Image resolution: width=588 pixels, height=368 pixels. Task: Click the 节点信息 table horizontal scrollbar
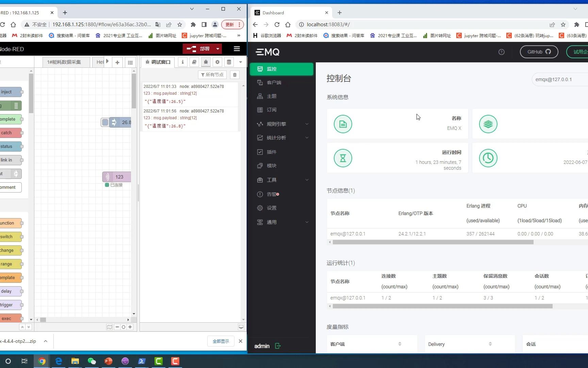[433, 242]
